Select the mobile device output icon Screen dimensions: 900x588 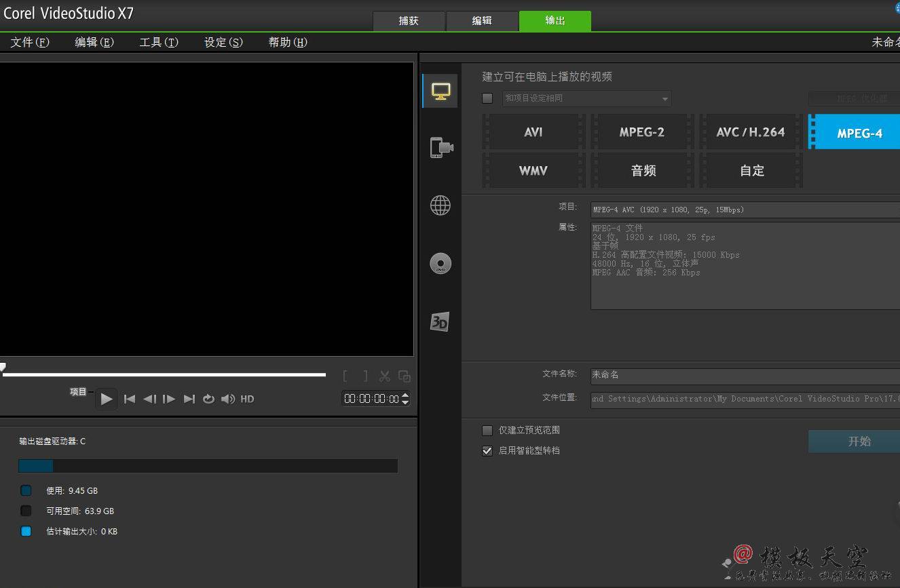pyautogui.click(x=441, y=147)
